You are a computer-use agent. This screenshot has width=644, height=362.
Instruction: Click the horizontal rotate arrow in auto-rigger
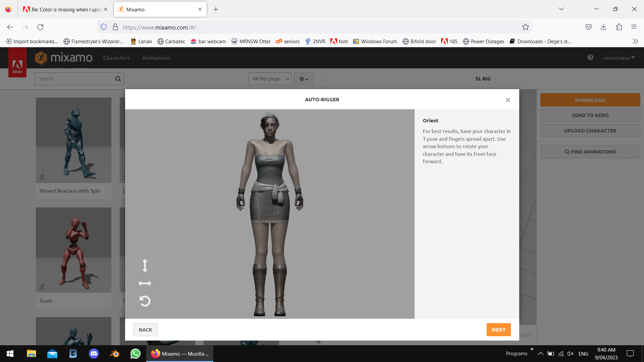(x=145, y=283)
